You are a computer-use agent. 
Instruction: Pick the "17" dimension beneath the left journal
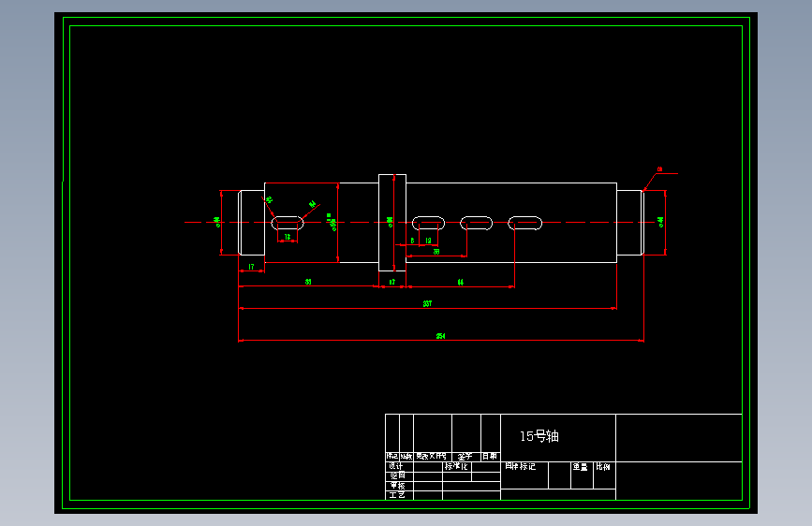(251, 267)
